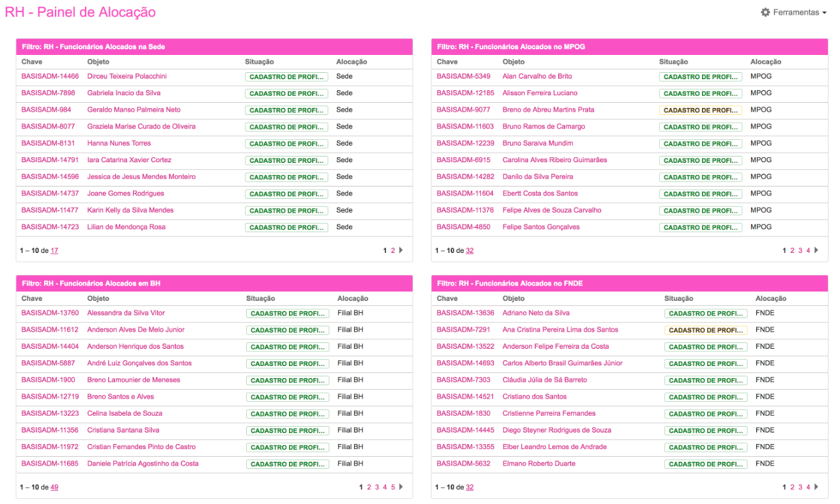
Task: Go to page 2 in Sede panel
Action: click(393, 250)
